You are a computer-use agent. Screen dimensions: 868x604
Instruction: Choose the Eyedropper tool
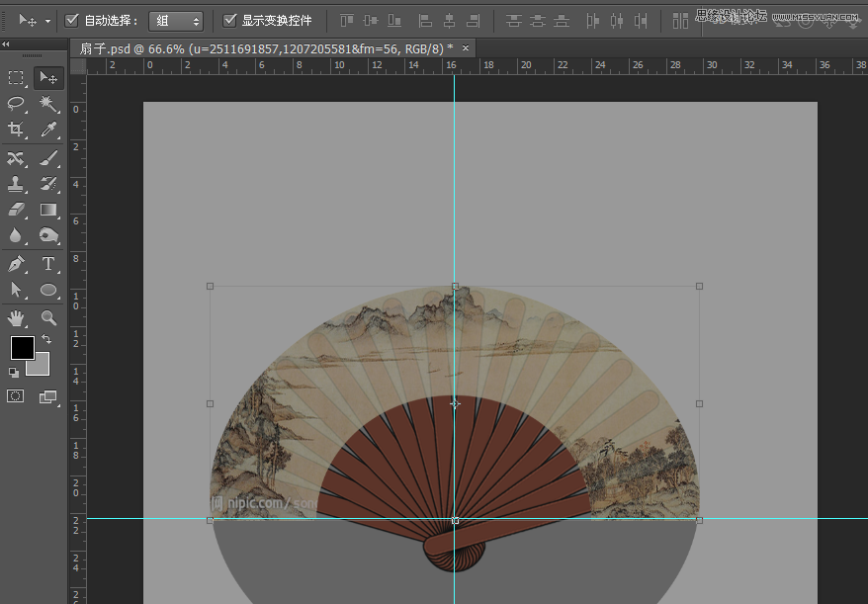48,130
